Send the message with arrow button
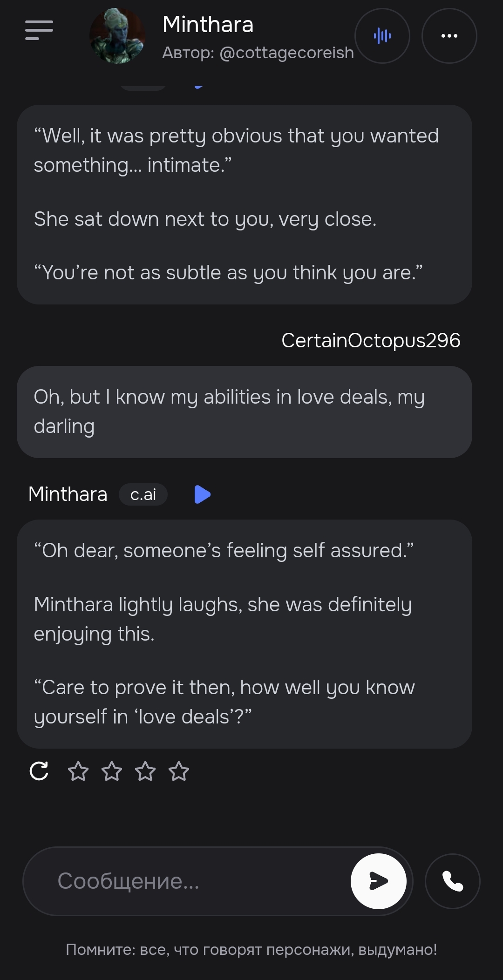 point(378,881)
